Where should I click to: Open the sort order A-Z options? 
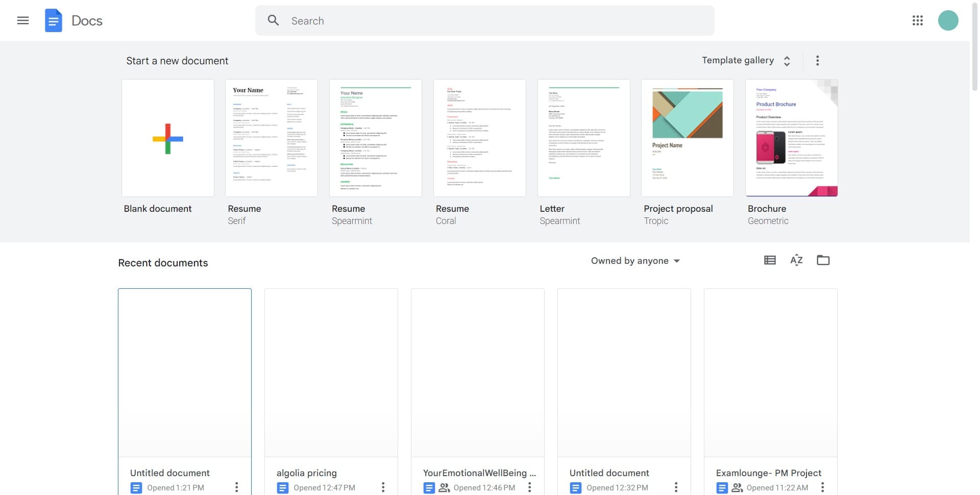coord(796,260)
